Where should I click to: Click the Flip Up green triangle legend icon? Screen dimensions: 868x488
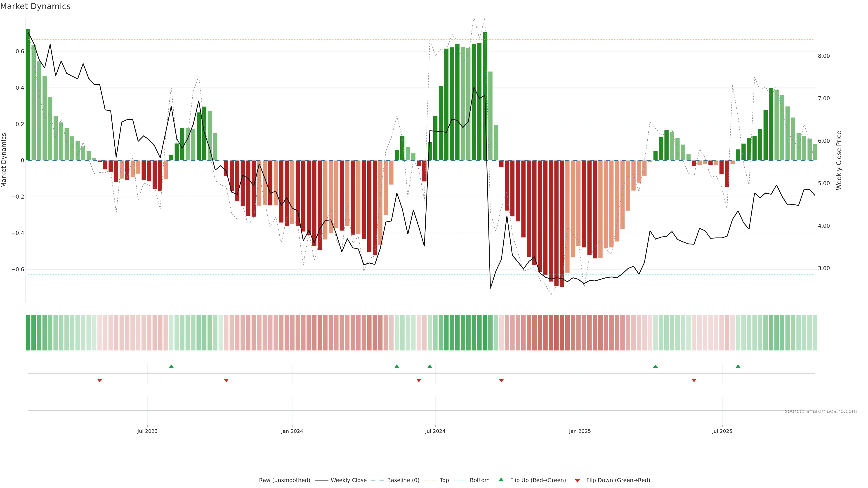(x=501, y=480)
